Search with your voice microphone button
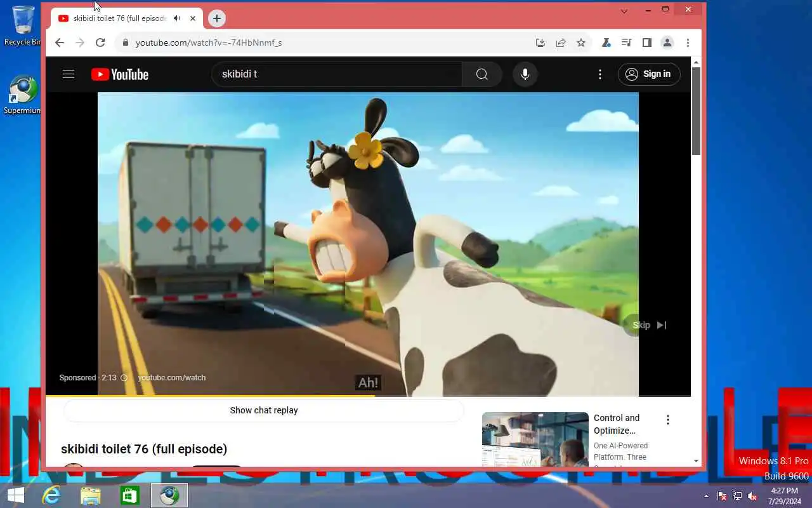Viewport: 812px width, 508px height. [x=525, y=74]
